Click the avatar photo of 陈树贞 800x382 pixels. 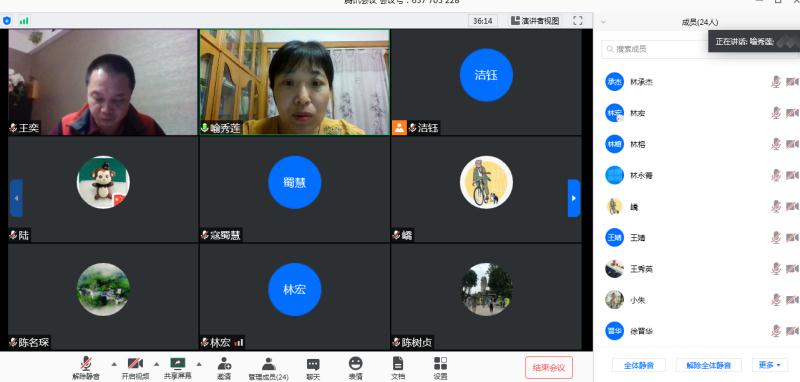[x=486, y=289]
